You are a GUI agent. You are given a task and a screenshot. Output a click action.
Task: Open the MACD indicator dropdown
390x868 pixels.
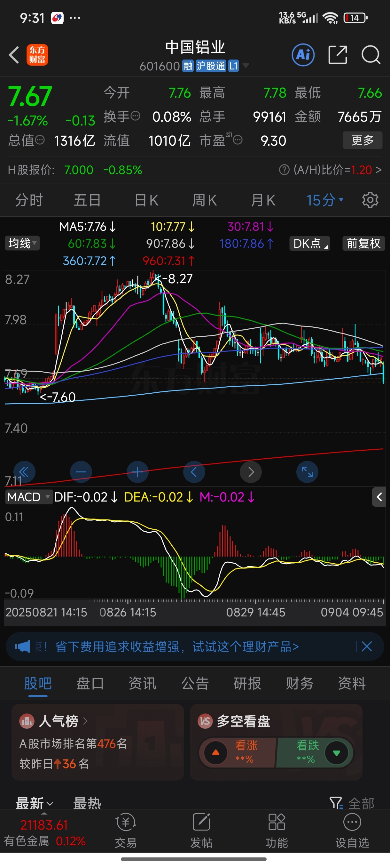coord(28,497)
